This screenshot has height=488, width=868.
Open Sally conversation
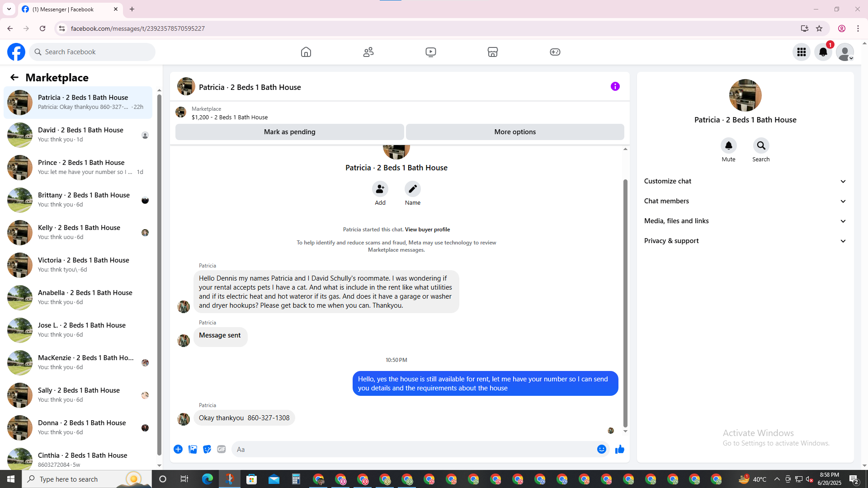(x=78, y=395)
